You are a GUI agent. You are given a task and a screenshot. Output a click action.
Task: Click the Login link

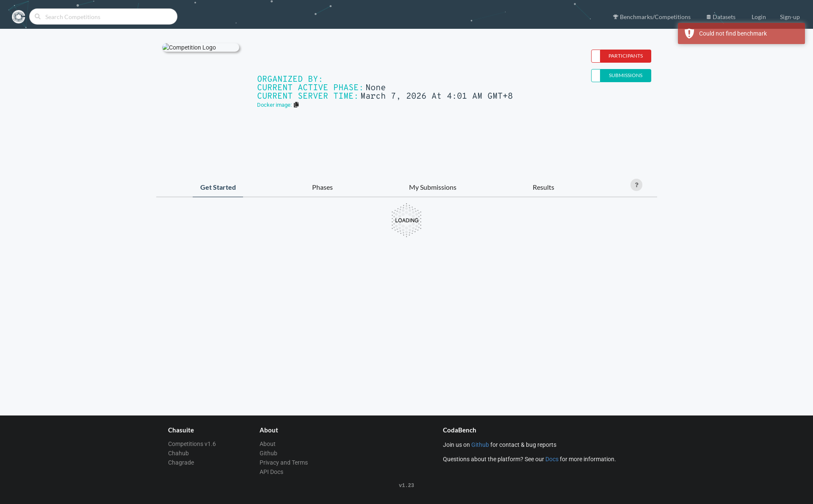(758, 17)
